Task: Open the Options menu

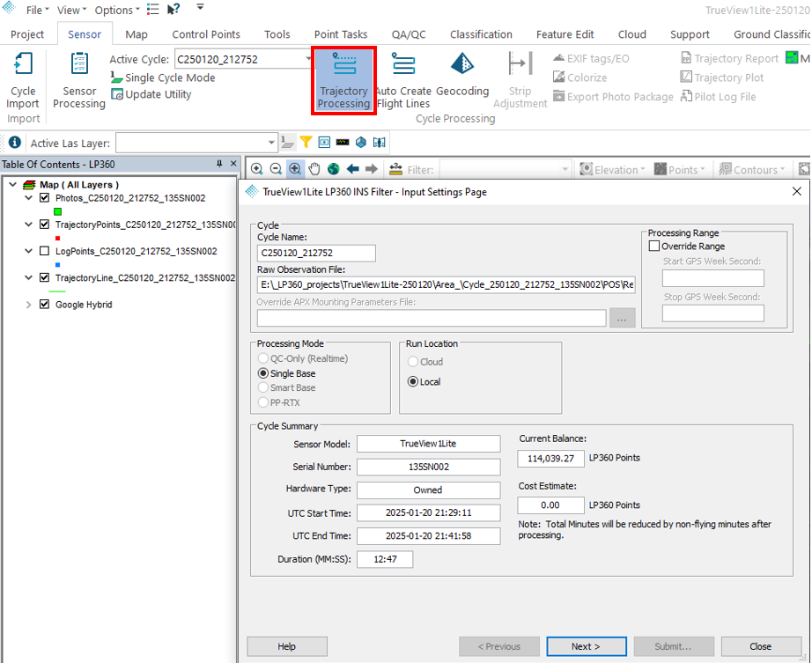Action: tap(117, 10)
